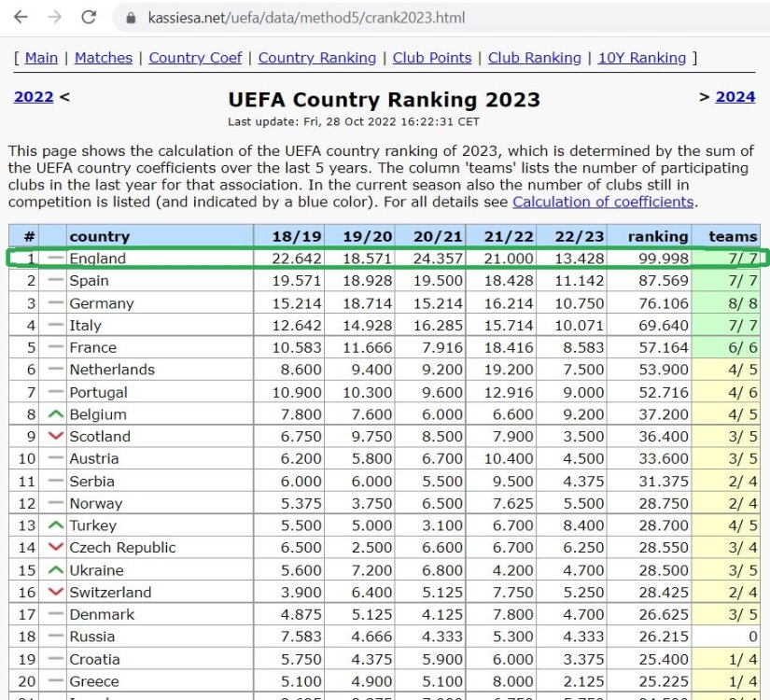Go to Country Coef page

195,58
